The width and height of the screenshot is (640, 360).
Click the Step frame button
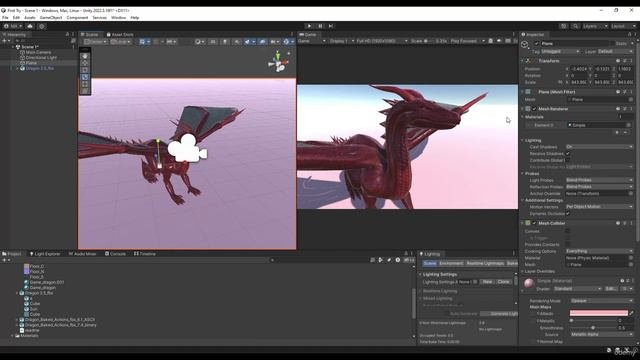[331, 26]
